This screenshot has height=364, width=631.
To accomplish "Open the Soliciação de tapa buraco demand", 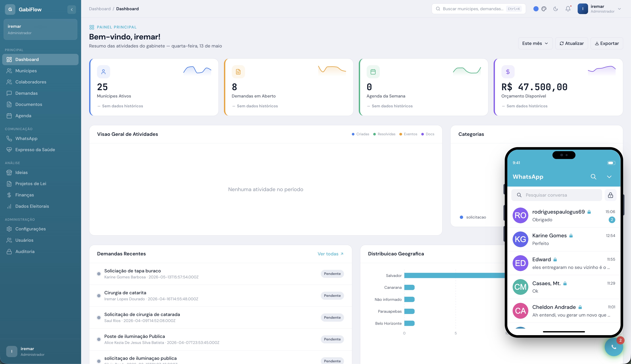I will click(x=221, y=274).
